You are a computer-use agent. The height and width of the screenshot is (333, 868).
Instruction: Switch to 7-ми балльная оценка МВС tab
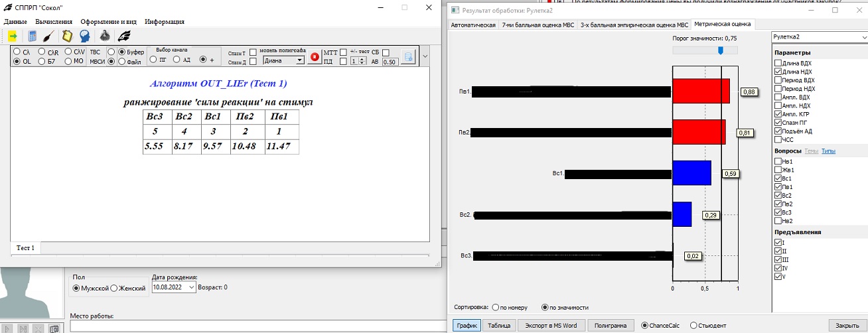coord(538,25)
